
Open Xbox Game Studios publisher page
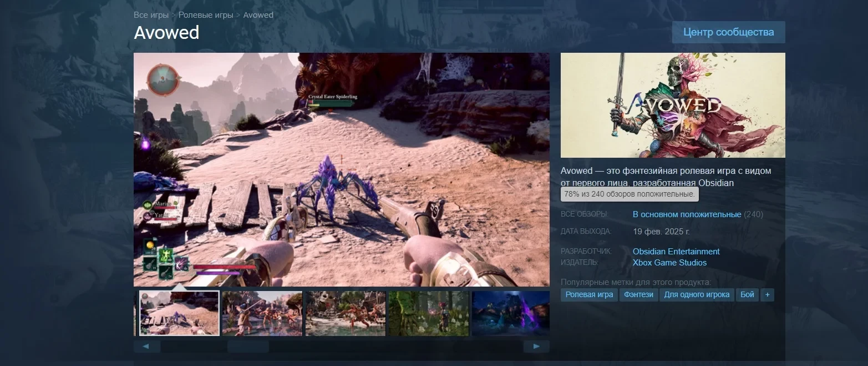point(669,263)
